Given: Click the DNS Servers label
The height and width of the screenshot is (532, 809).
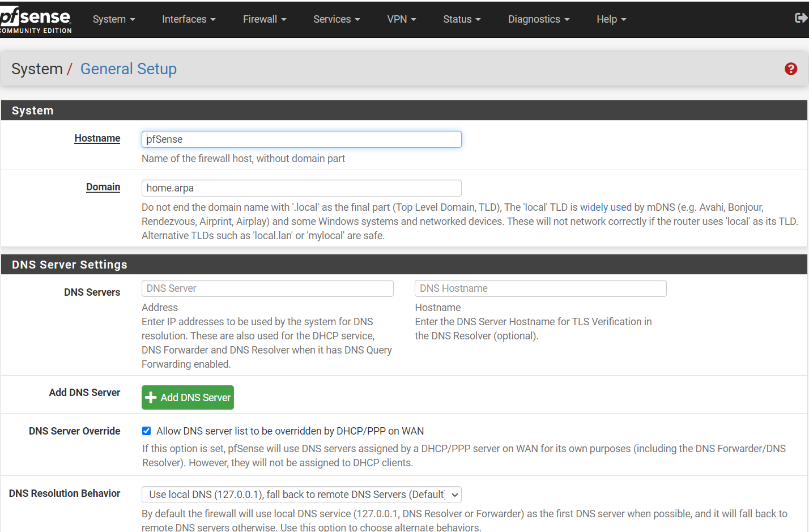Looking at the screenshot, I should coord(92,292).
